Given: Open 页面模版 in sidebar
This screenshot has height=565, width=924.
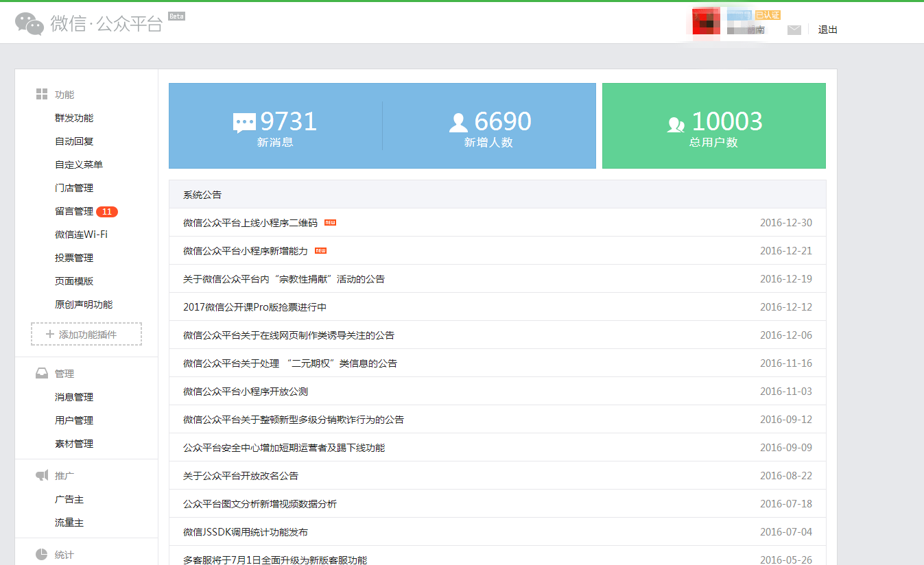Looking at the screenshot, I should tap(74, 281).
